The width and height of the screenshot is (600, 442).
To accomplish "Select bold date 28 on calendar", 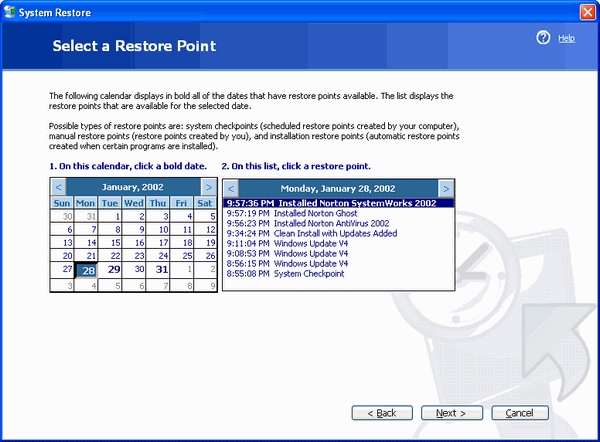I will pyautogui.click(x=86, y=270).
